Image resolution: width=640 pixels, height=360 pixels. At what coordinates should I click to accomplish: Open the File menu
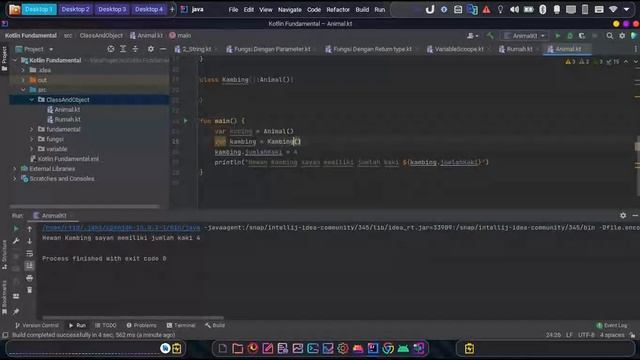click(x=233, y=9)
